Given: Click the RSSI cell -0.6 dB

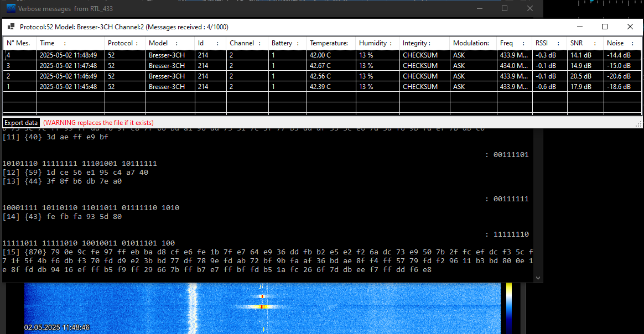Looking at the screenshot, I should click(549, 87).
